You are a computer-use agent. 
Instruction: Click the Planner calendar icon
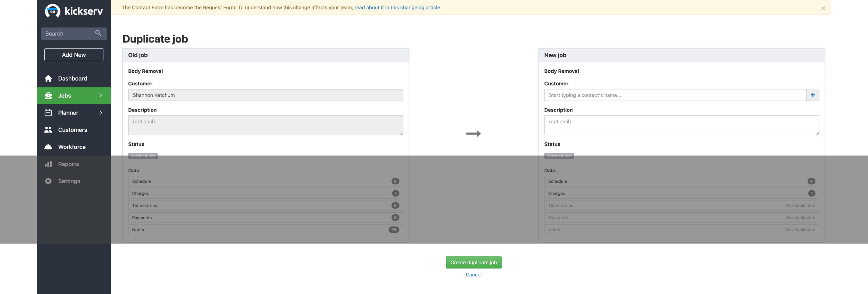[x=48, y=113]
